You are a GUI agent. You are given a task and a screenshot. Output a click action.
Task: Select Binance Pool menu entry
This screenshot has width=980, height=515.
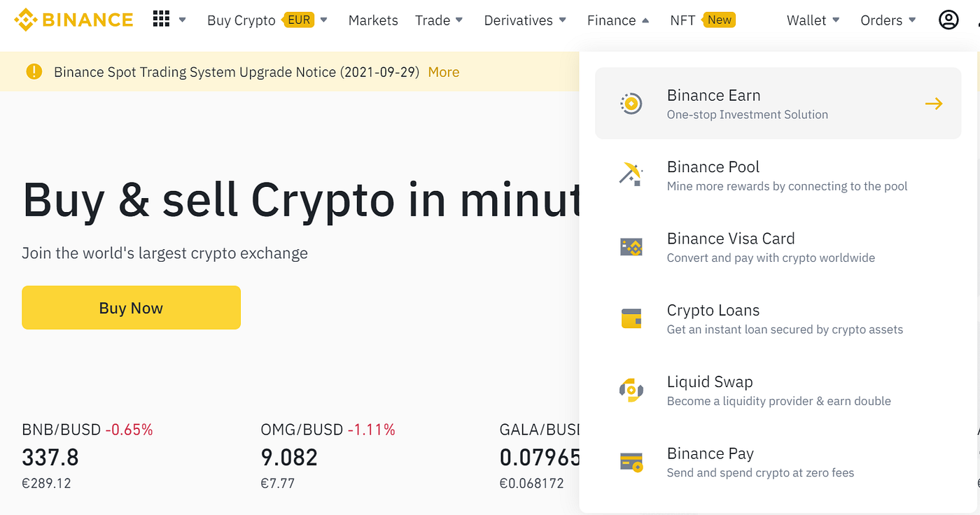point(778,175)
